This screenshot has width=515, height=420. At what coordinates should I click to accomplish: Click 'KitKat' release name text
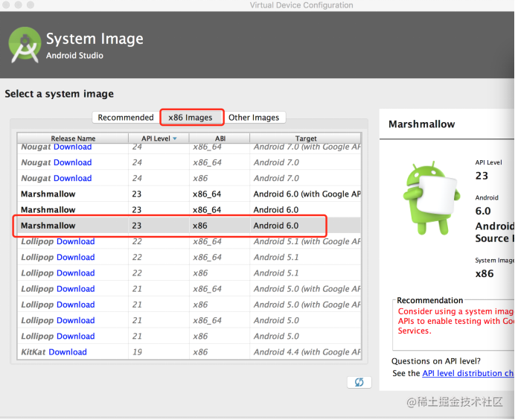coord(33,351)
